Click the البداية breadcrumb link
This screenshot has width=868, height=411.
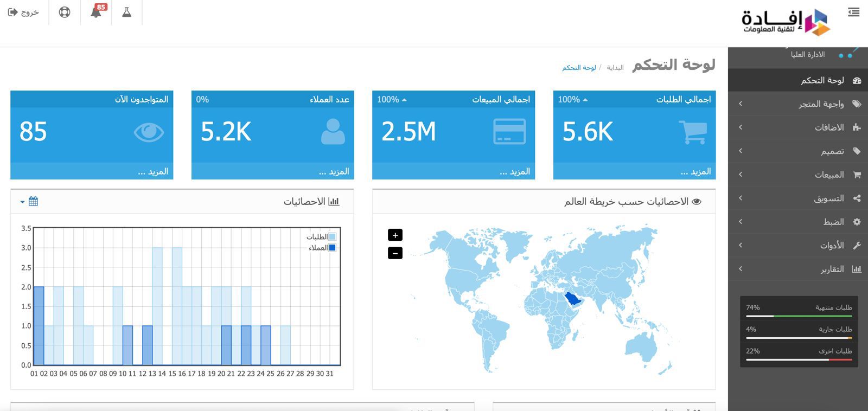(615, 68)
